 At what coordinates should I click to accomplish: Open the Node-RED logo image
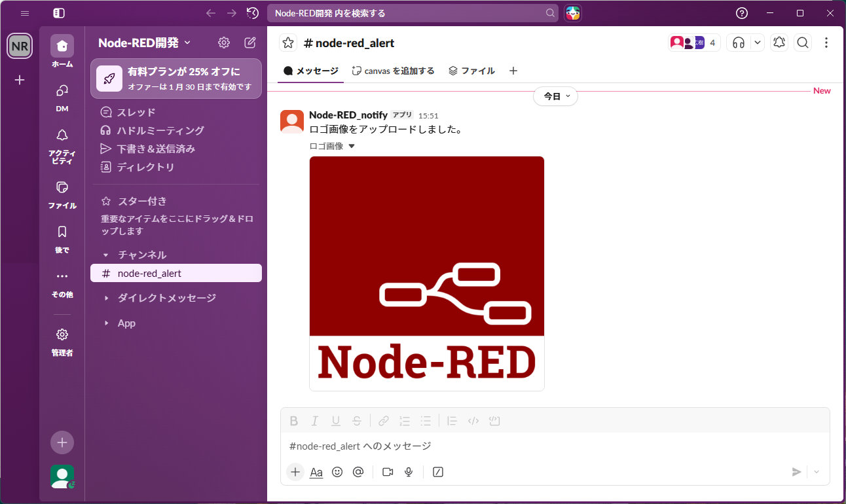coord(427,274)
